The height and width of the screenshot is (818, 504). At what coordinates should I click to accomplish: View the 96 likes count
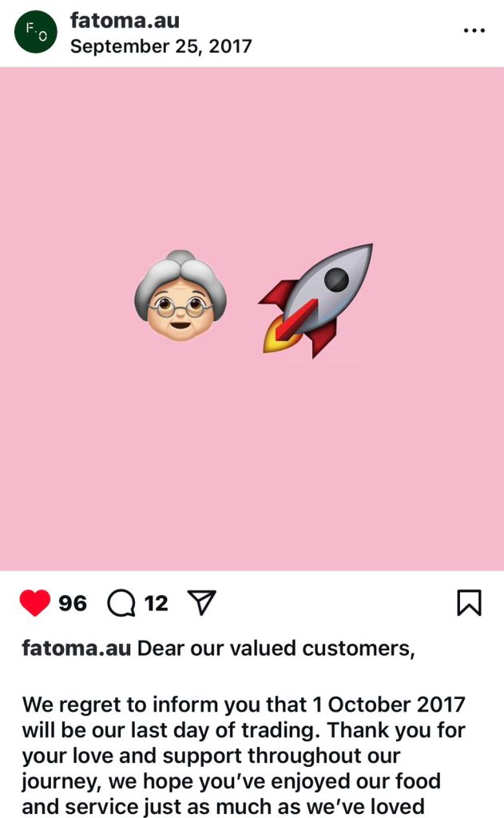pos(73,603)
